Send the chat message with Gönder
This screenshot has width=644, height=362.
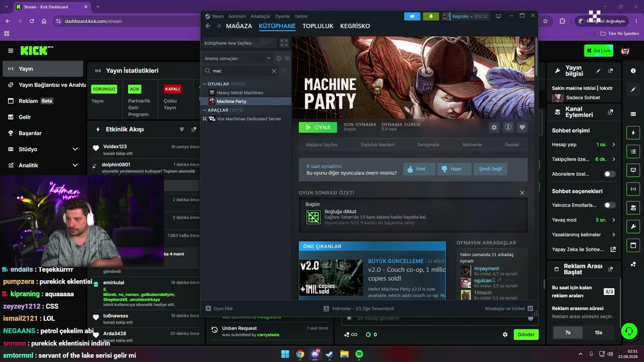pyautogui.click(x=526, y=334)
